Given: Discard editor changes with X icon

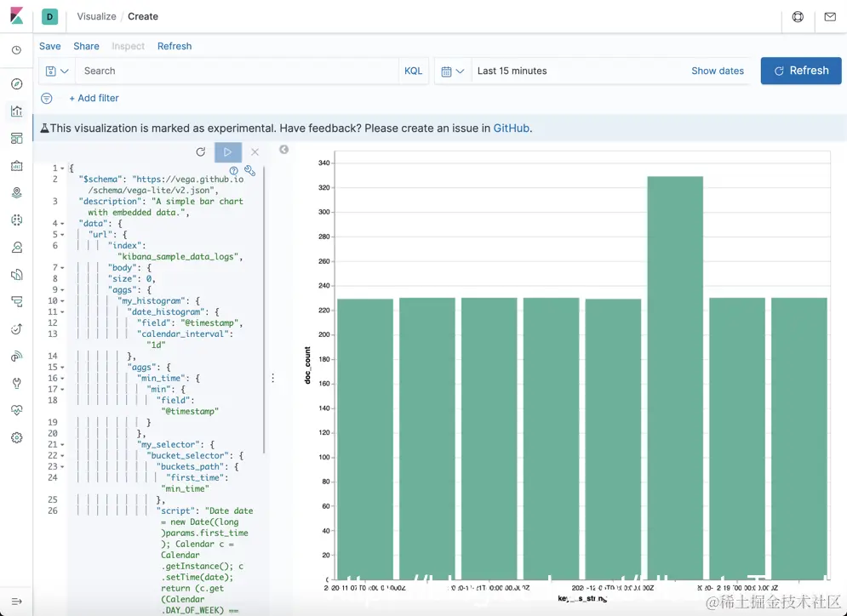Looking at the screenshot, I should click(255, 152).
